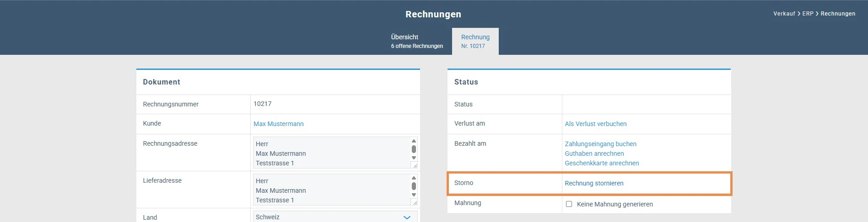Enable Keine Mahnung generieren checkbox
Image resolution: width=868 pixels, height=222 pixels.
[569, 204]
